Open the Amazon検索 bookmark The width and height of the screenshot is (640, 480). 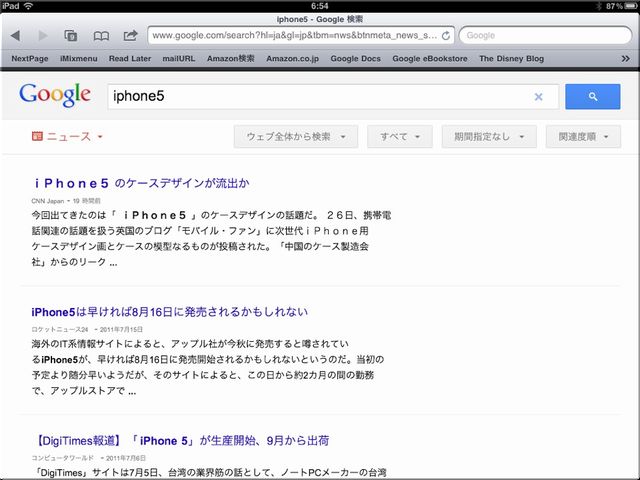coord(231,59)
